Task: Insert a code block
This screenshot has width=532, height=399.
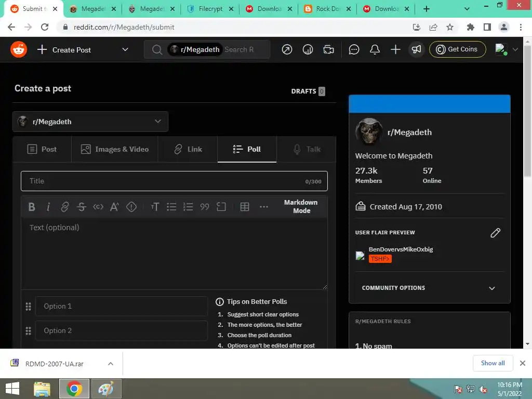Action: (x=221, y=207)
